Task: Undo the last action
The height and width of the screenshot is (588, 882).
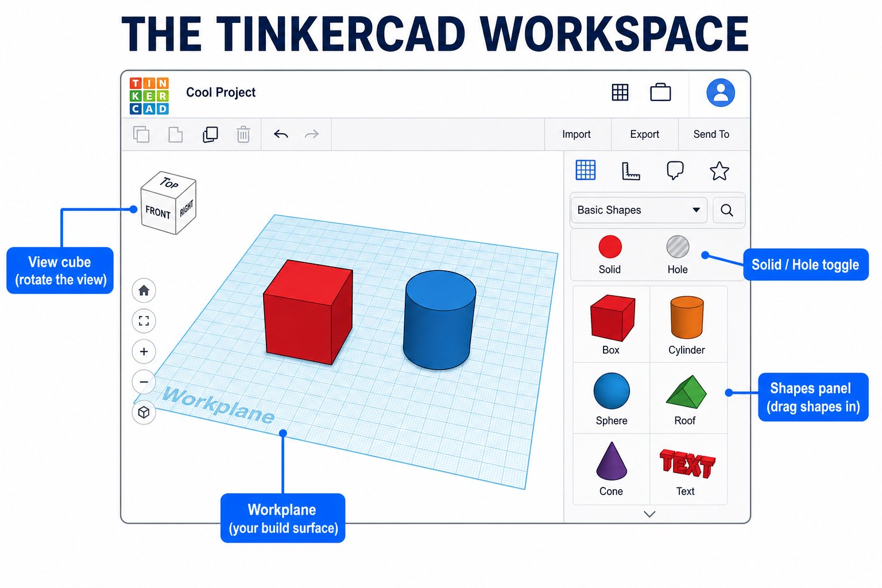Action: click(x=281, y=134)
